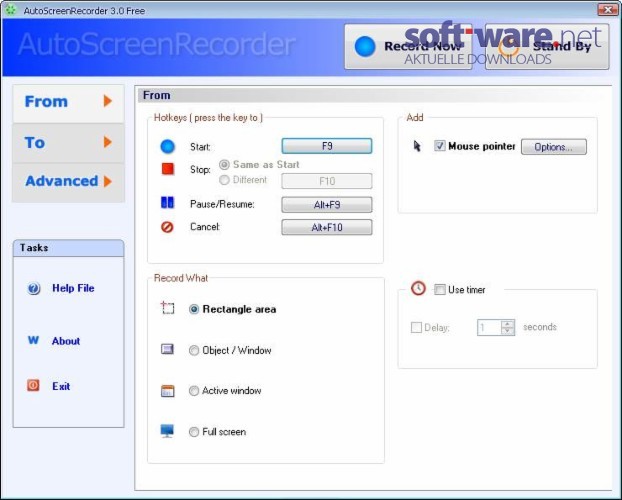Click the "Stop:" hotkey label
Screen dimensions: 622x500
point(200,169)
